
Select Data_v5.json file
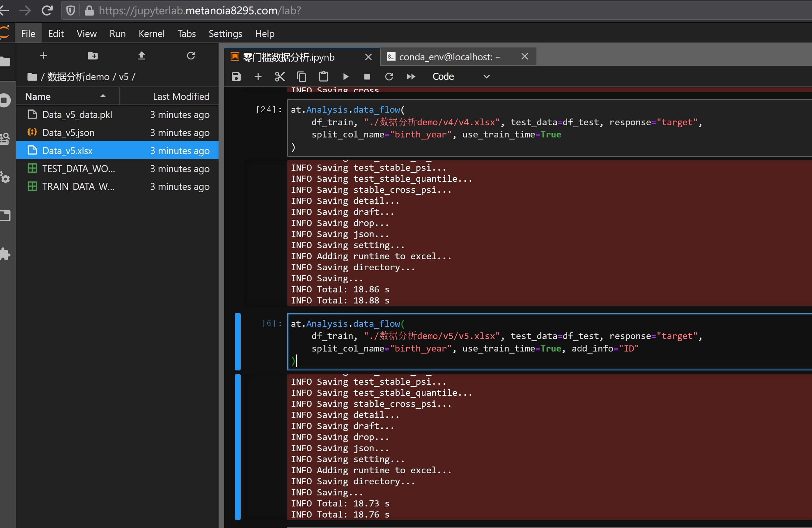pos(68,133)
